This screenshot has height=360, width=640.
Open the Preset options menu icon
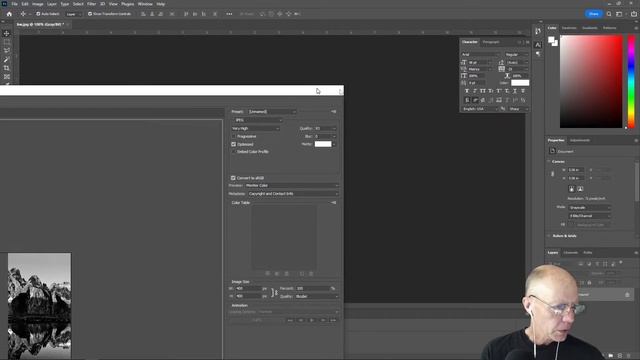[x=333, y=111]
